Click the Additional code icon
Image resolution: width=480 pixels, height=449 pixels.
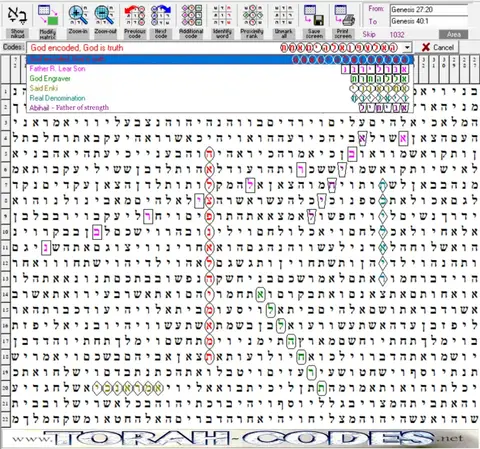tap(191, 15)
